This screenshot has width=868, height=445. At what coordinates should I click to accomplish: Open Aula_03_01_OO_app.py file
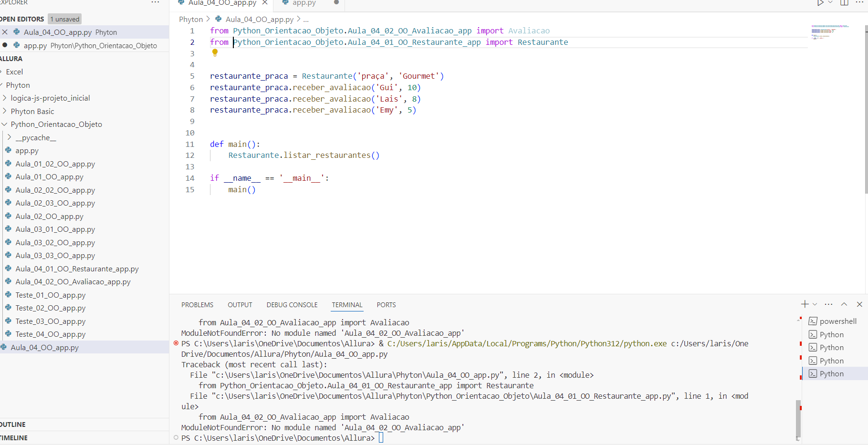click(x=55, y=229)
